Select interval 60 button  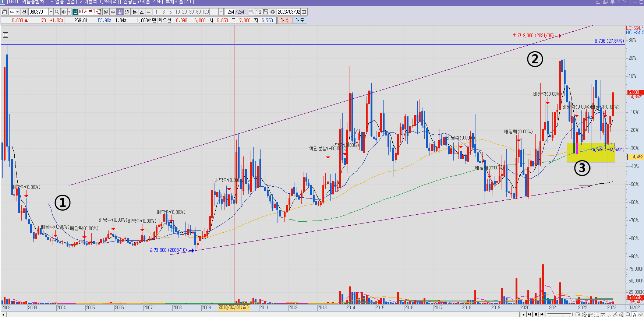pos(198,12)
